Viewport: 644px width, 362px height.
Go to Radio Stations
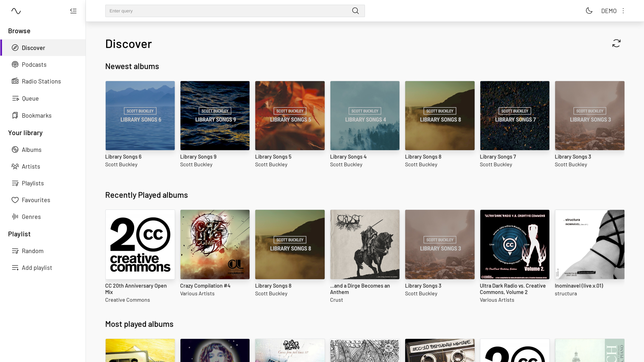[41, 81]
